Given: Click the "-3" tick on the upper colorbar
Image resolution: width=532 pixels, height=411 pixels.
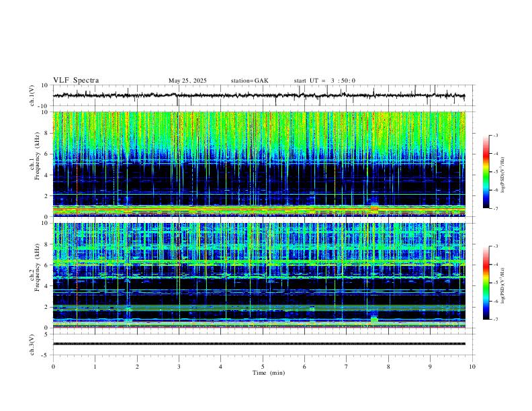Looking at the screenshot, I should coord(495,135).
